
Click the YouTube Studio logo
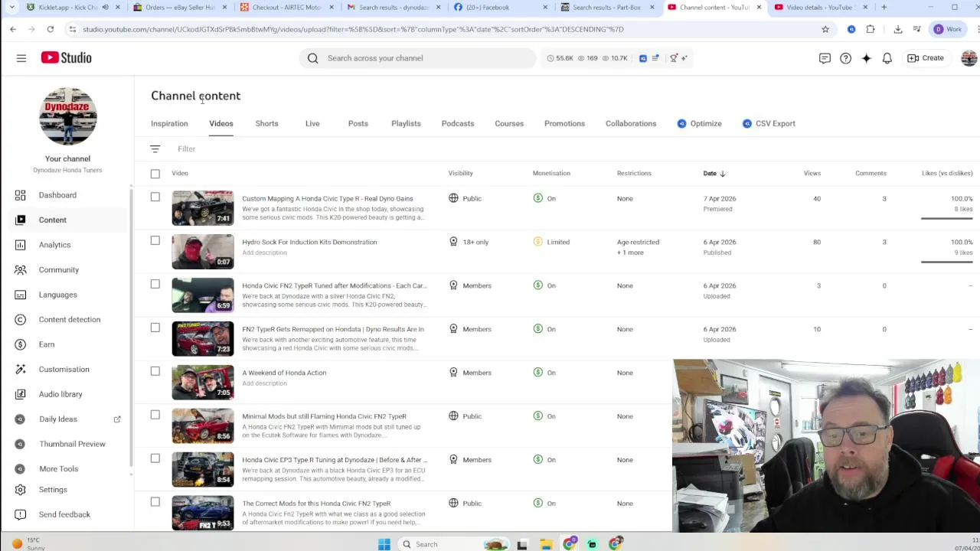point(67,58)
